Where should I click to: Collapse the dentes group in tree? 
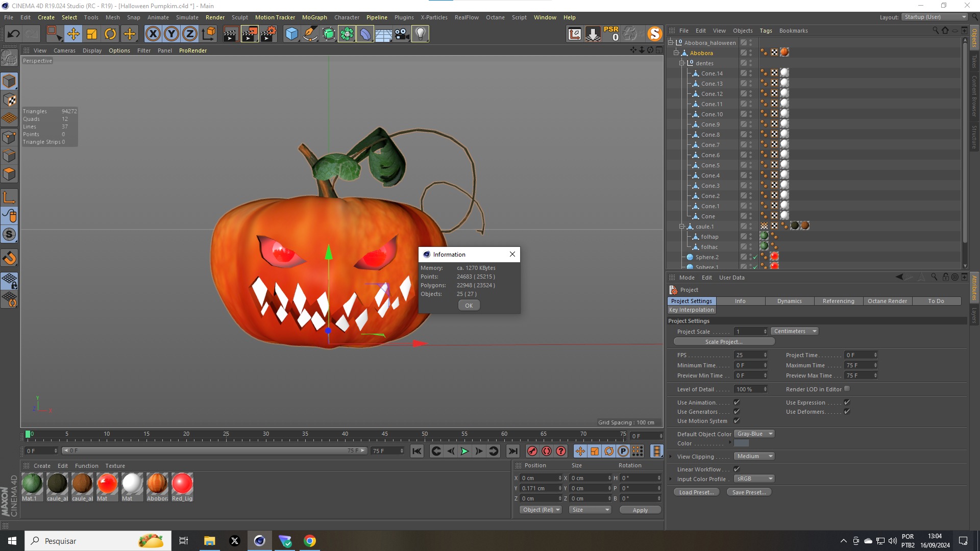pyautogui.click(x=681, y=63)
